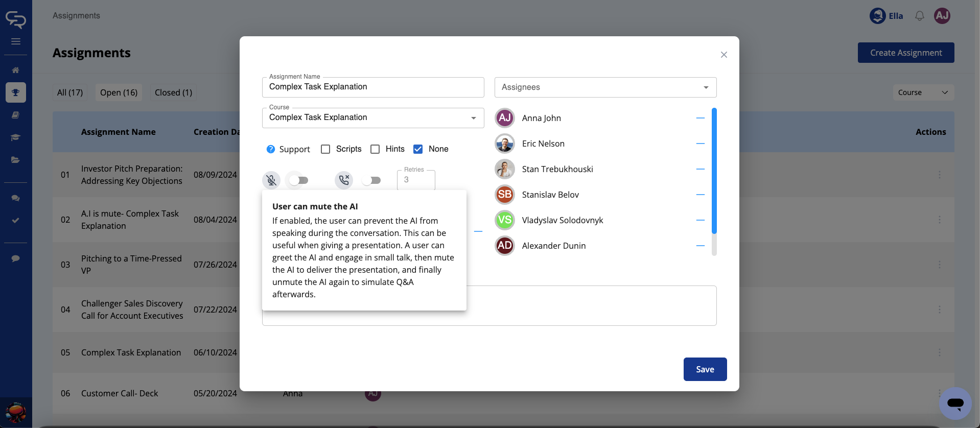
Task: Open the trophy assignments sidebar icon
Action: [16, 92]
